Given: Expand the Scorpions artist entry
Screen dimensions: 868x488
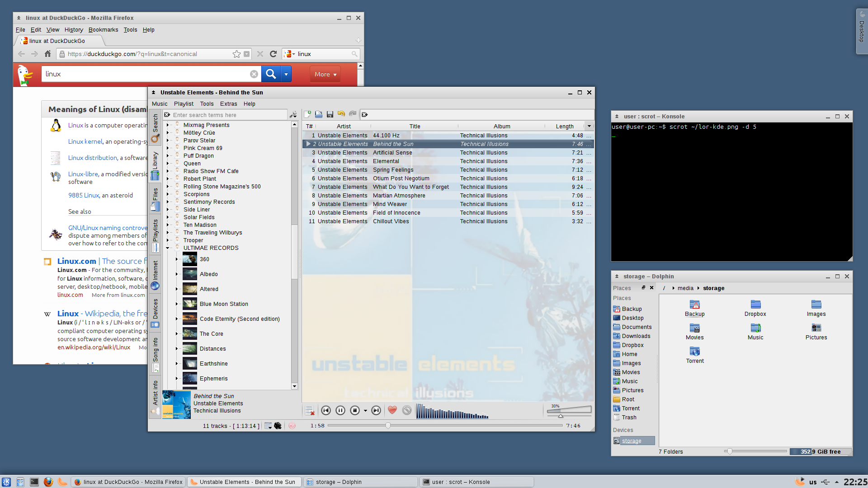Looking at the screenshot, I should tap(168, 194).
